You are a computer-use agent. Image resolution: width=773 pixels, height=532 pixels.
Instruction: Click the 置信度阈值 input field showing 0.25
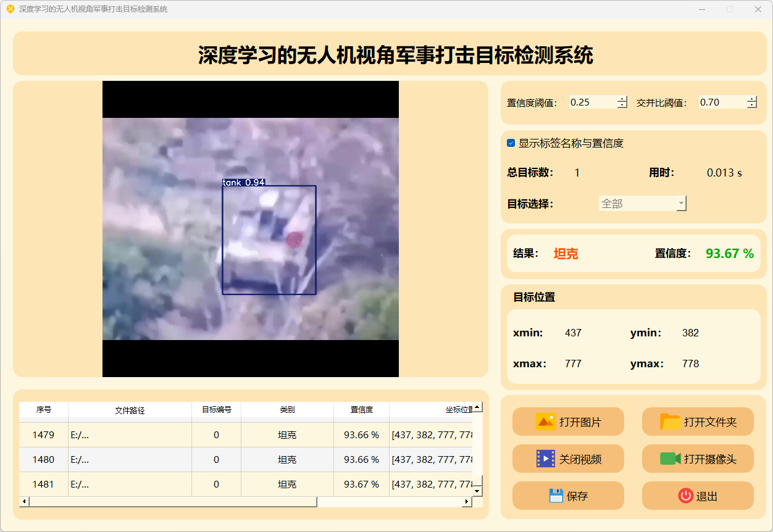tap(593, 102)
